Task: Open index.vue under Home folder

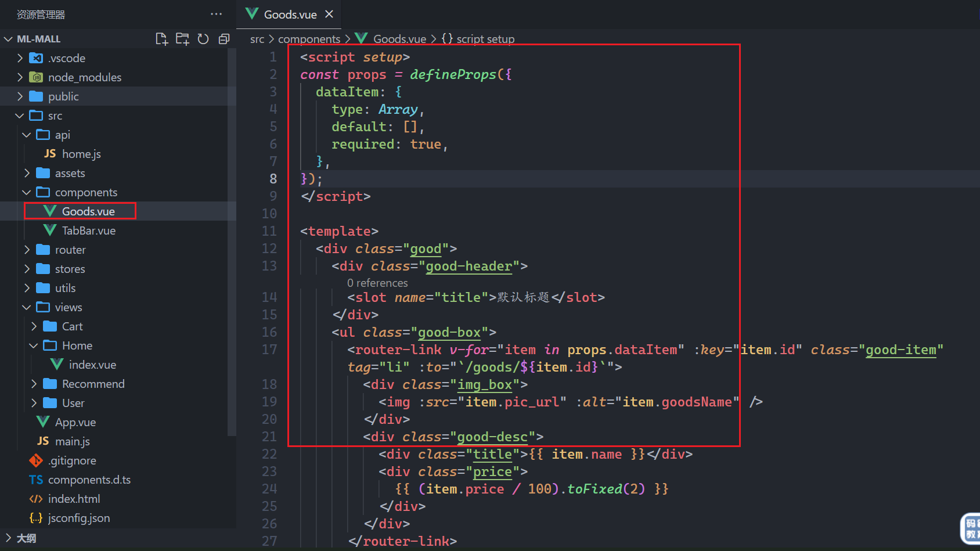Action: coord(92,365)
